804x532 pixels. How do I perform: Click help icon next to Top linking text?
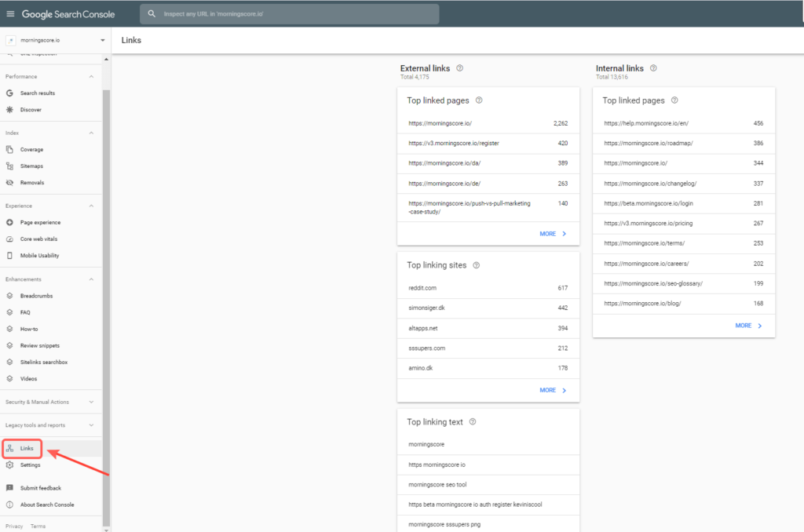pyautogui.click(x=473, y=422)
